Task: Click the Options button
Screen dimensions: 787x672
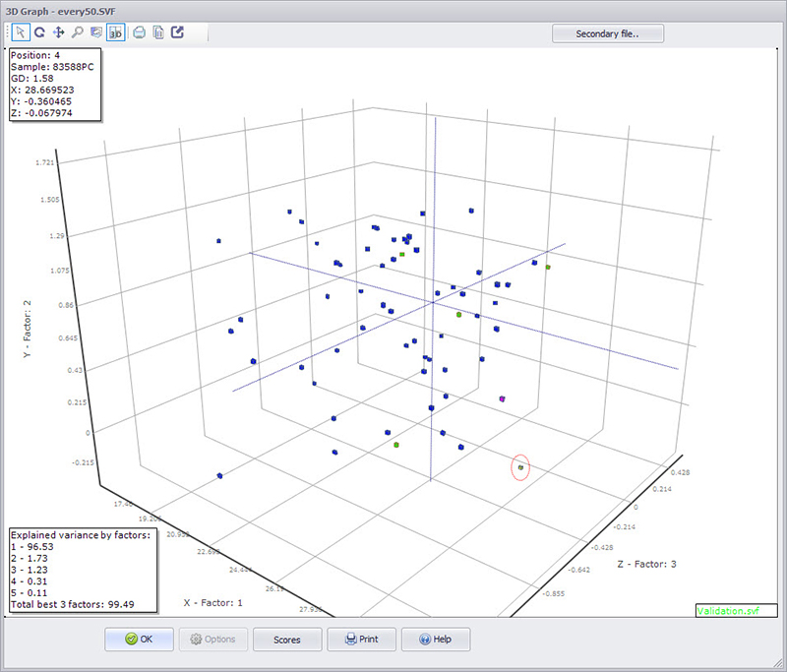Action: [x=212, y=639]
